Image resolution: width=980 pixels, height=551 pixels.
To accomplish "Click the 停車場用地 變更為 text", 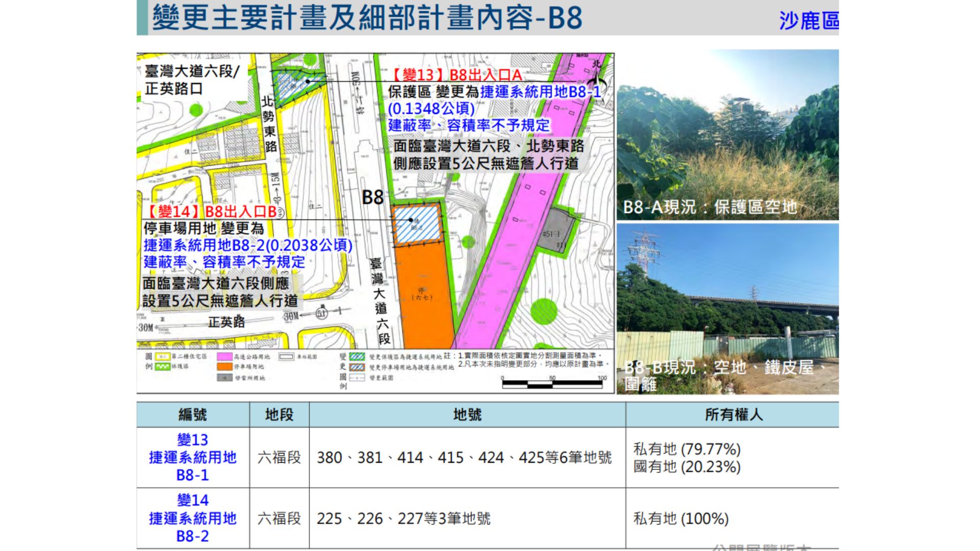I will point(204,228).
